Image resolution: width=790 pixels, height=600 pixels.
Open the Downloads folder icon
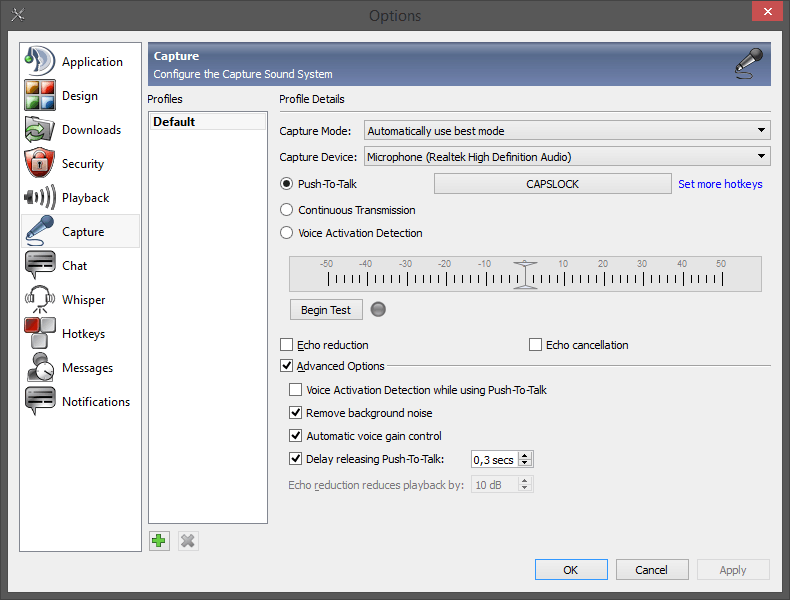point(40,129)
